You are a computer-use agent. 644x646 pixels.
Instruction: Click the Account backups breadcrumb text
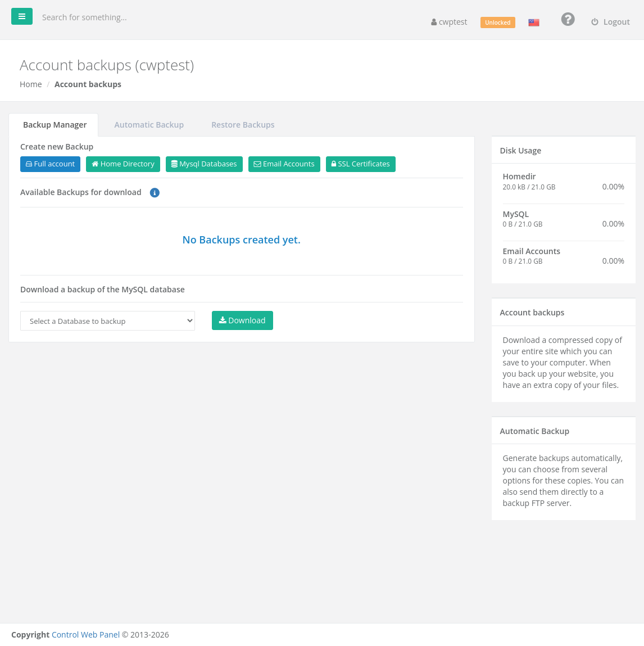88,84
